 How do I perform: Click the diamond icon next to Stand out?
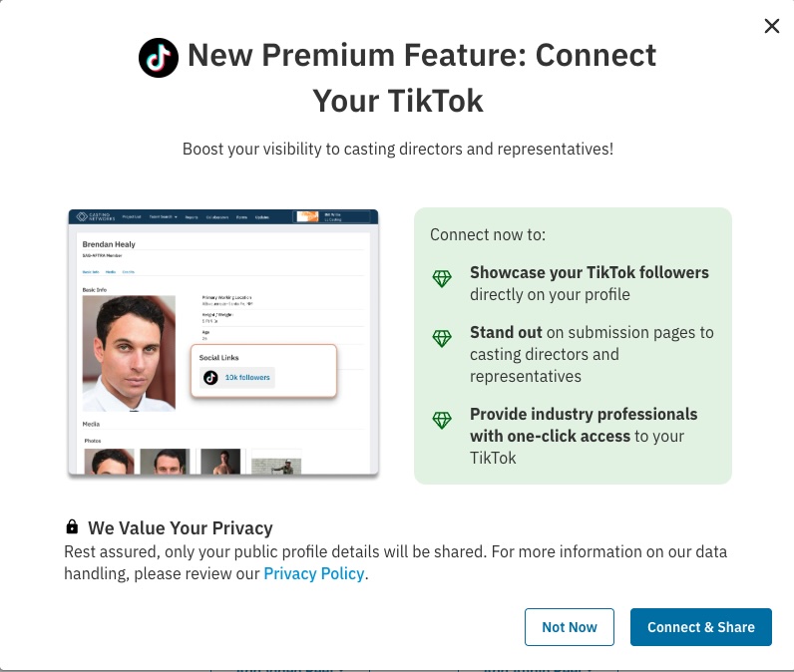click(442, 339)
